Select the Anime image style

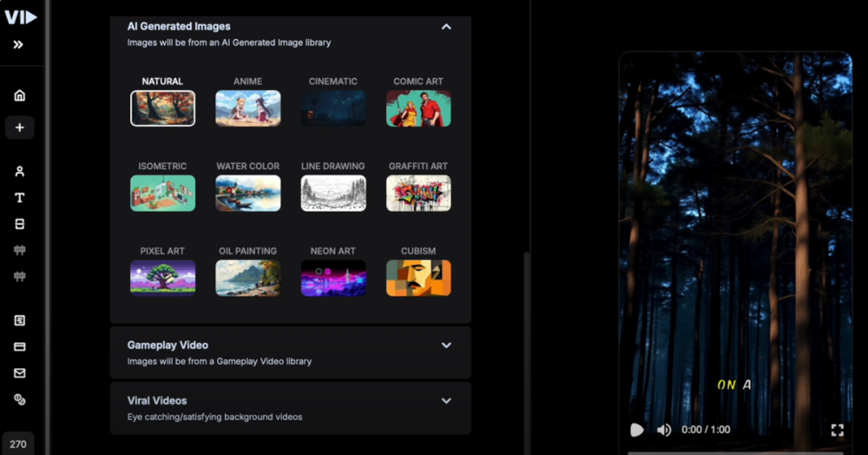(248, 108)
